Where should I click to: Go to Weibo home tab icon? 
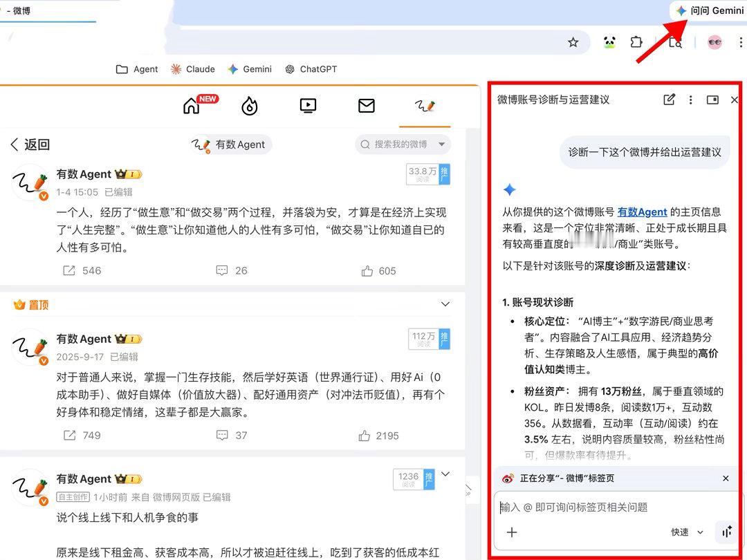(x=192, y=106)
